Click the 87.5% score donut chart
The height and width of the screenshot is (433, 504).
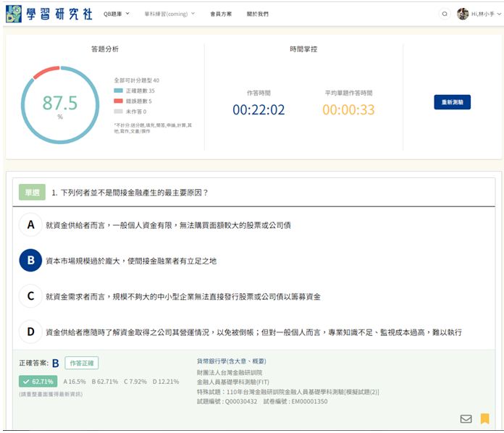[x=59, y=105]
